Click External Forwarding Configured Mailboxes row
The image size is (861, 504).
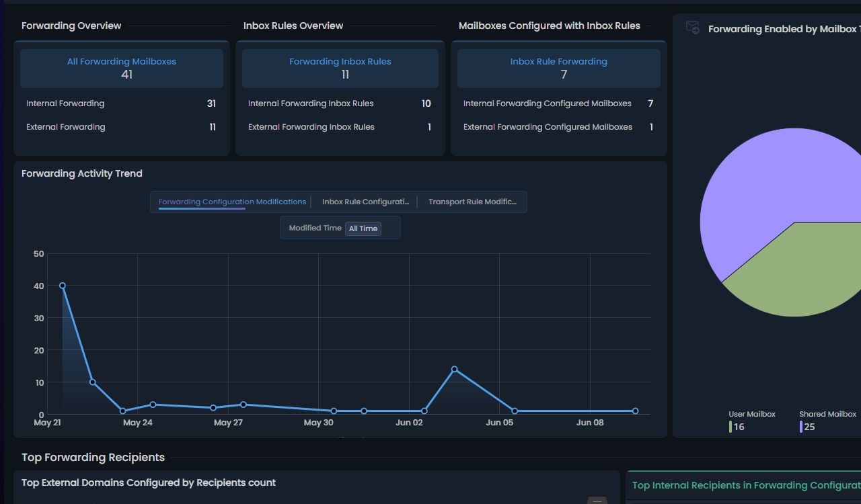click(x=558, y=127)
